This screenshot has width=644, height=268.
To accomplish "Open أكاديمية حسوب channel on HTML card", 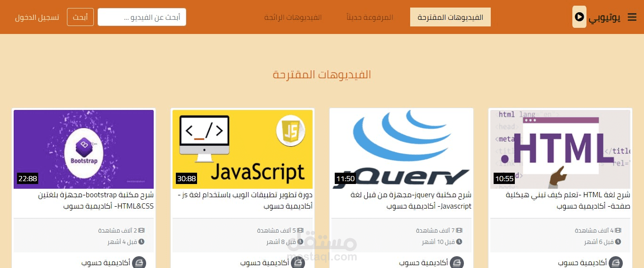I will 582,263.
